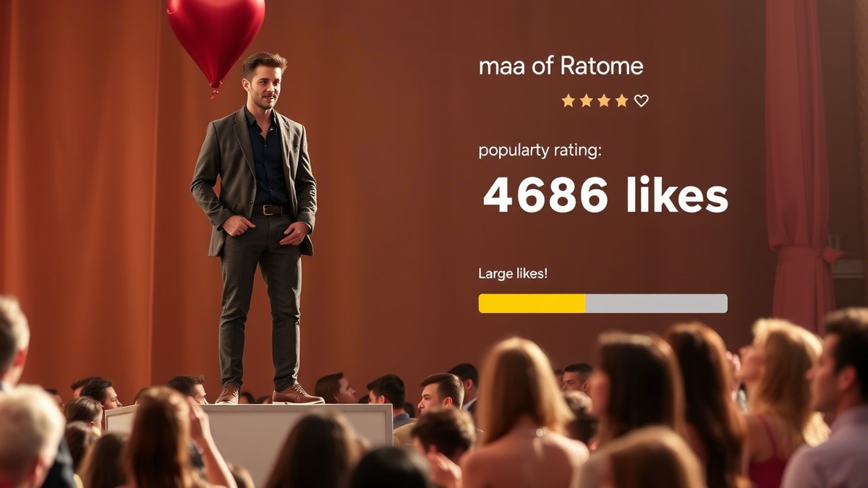This screenshot has height=488, width=868.
Task: Click the gray unfilled part of progress bar
Action: tap(657, 304)
